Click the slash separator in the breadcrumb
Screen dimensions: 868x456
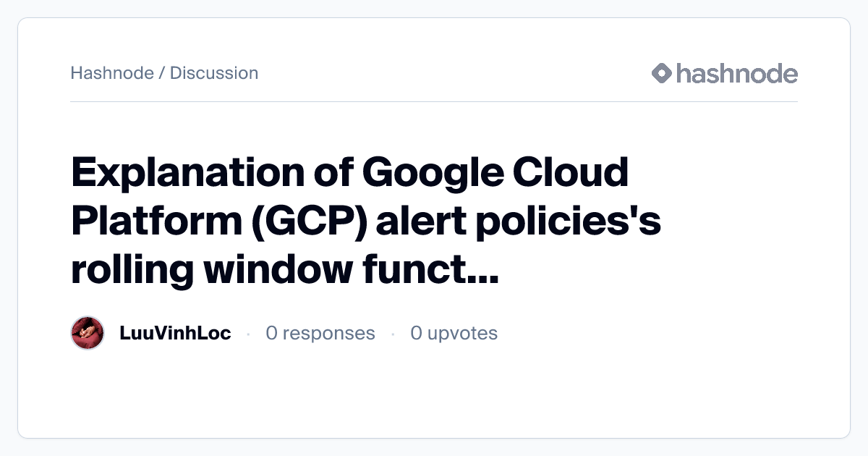[162, 73]
